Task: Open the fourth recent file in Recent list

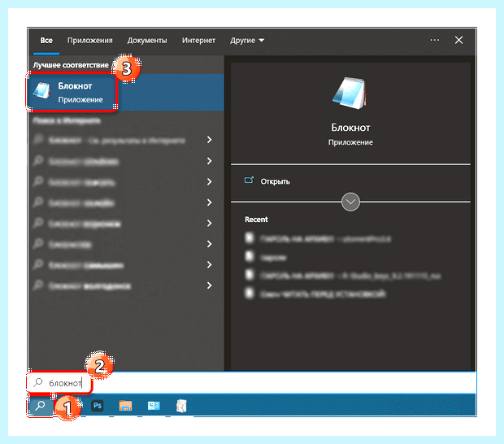Action: [315, 294]
